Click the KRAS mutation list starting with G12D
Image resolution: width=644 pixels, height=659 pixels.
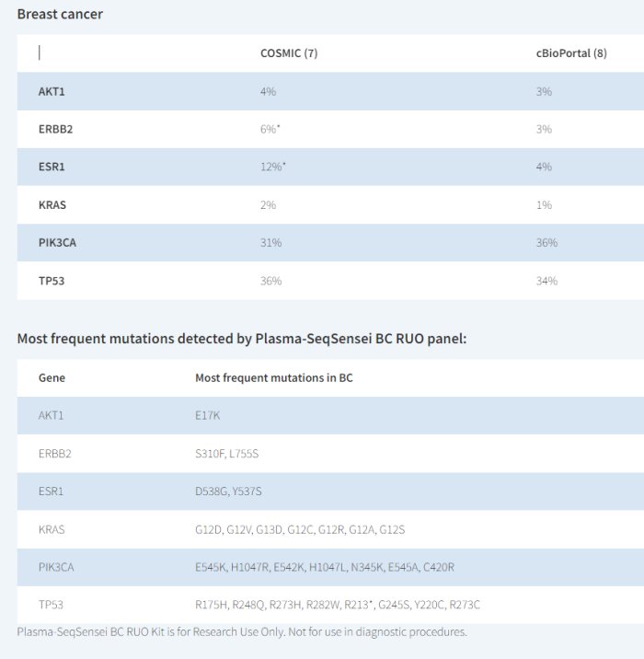[x=300, y=529]
